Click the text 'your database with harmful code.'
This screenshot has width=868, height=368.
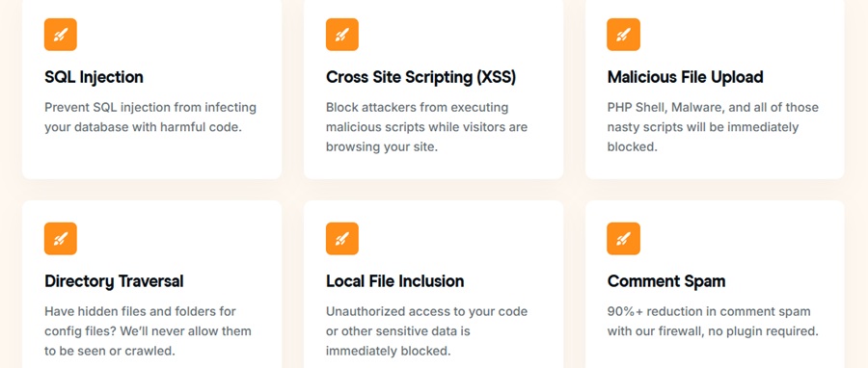(x=144, y=127)
